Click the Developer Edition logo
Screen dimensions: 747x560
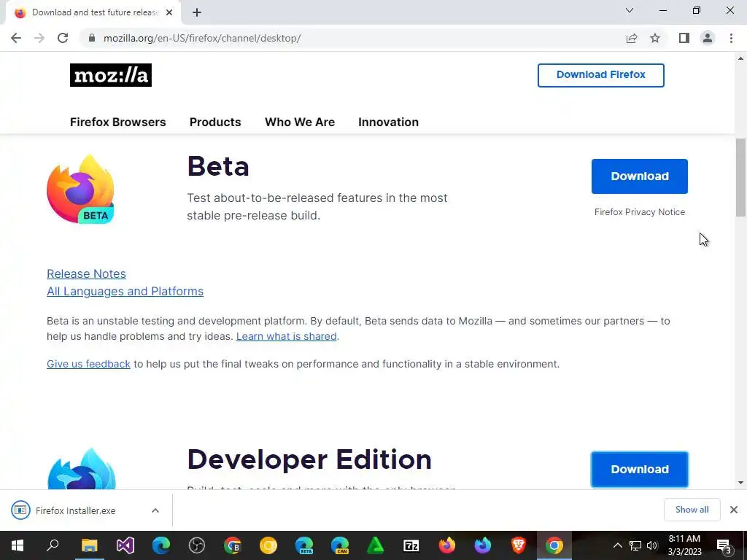[x=82, y=469]
